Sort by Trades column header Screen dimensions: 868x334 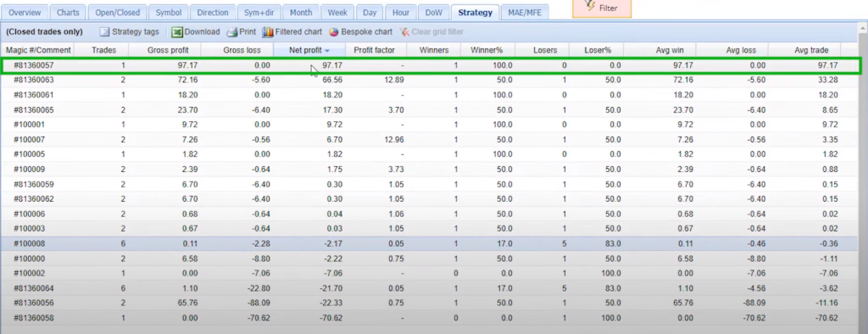pos(103,50)
